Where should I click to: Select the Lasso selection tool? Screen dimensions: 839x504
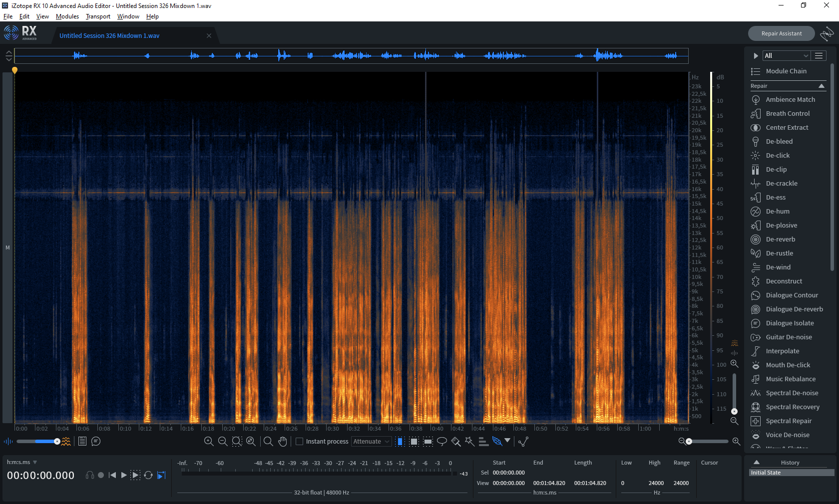click(442, 441)
